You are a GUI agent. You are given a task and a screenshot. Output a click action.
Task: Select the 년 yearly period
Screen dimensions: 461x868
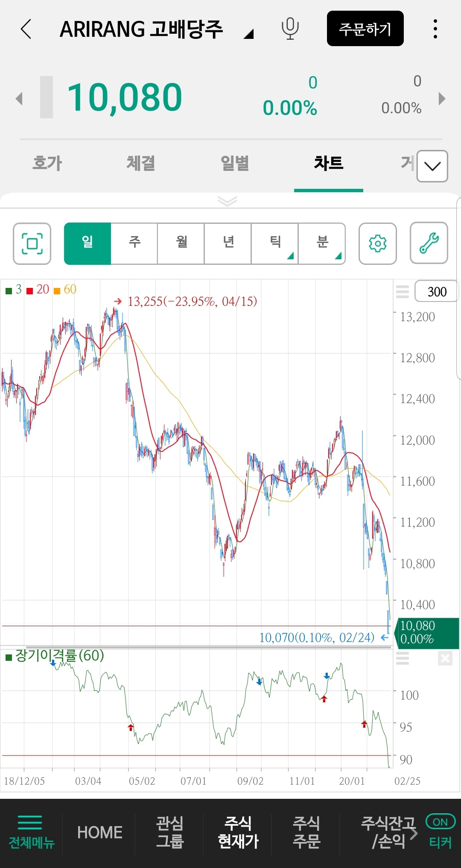(228, 243)
